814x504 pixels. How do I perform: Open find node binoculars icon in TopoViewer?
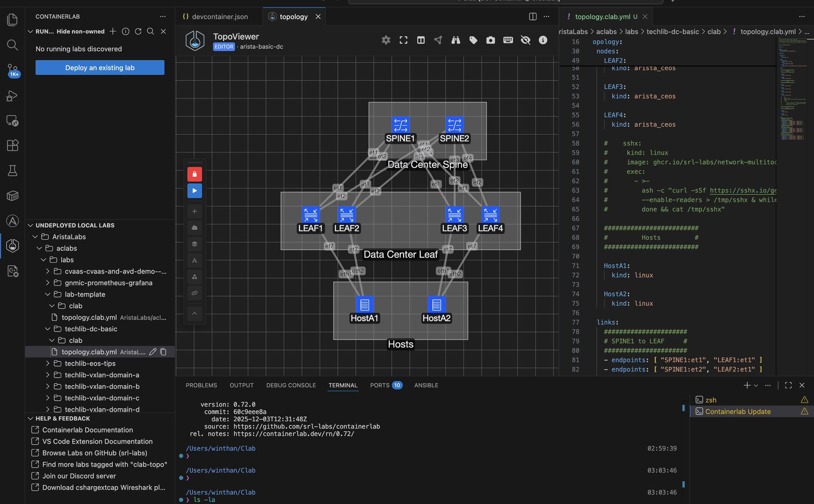click(x=456, y=40)
